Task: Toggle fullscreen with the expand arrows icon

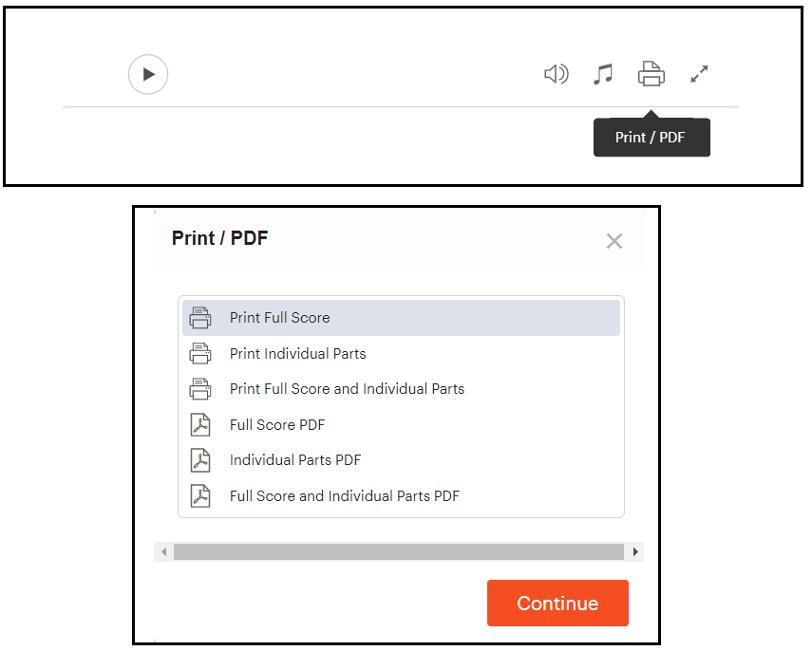Action: pos(699,74)
